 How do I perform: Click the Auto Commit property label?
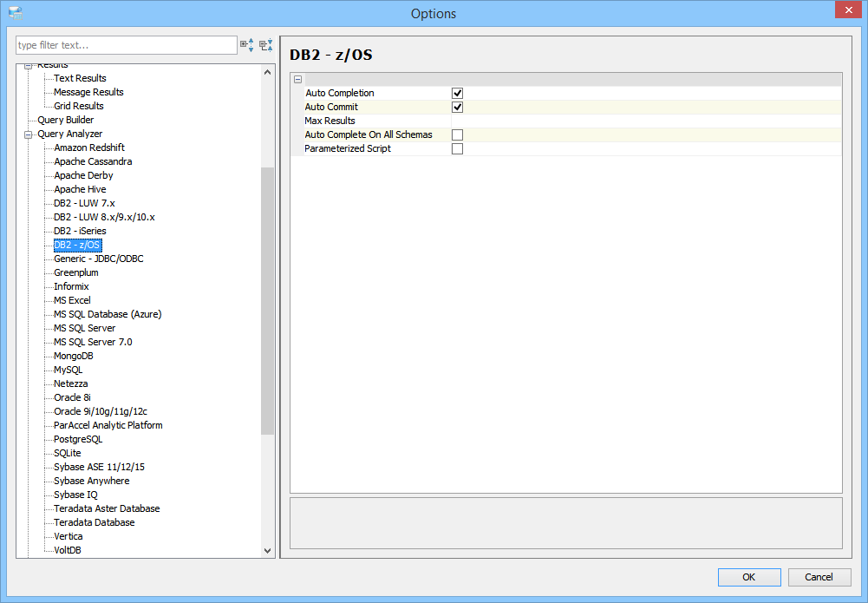point(331,107)
